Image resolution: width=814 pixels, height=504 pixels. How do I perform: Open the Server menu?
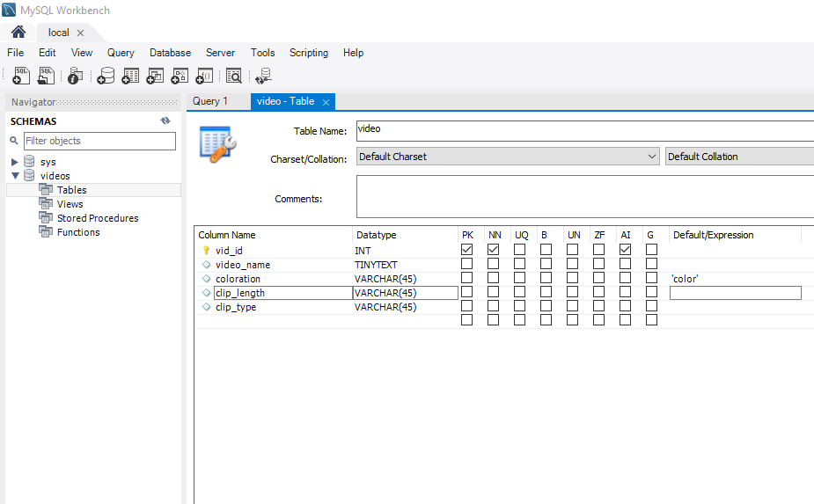[x=220, y=53]
